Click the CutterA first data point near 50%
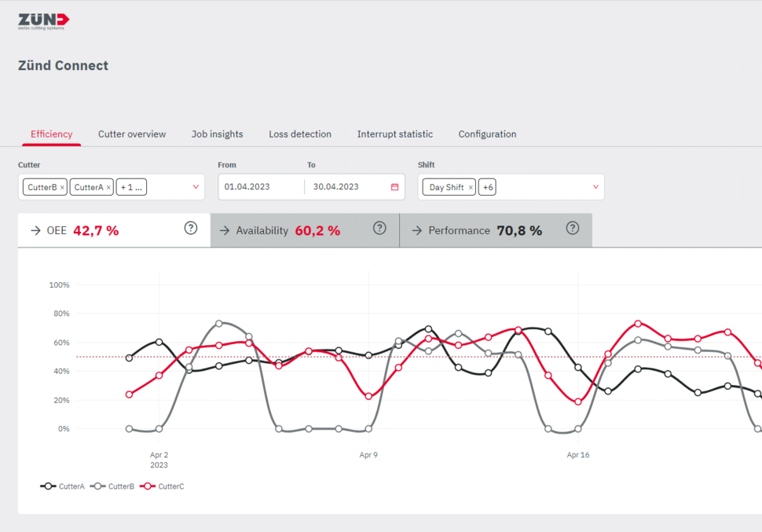The width and height of the screenshot is (762, 532). coord(130,358)
